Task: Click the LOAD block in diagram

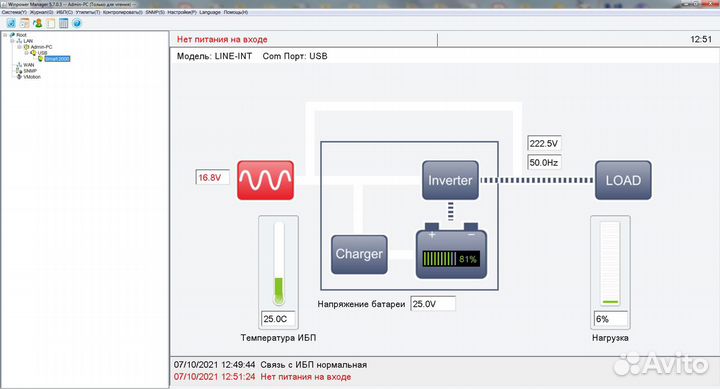Action: [x=623, y=180]
